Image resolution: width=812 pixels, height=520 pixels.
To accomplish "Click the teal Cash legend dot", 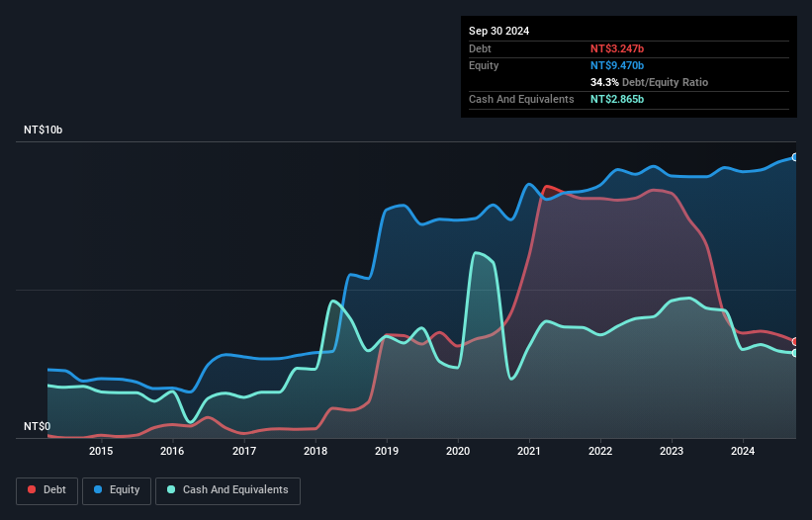I will [171, 489].
